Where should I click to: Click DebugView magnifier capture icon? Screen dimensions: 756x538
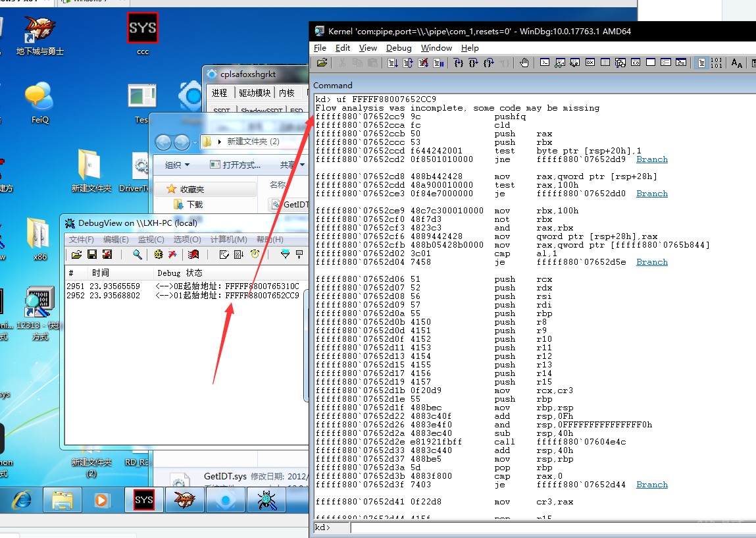pyautogui.click(x=138, y=254)
